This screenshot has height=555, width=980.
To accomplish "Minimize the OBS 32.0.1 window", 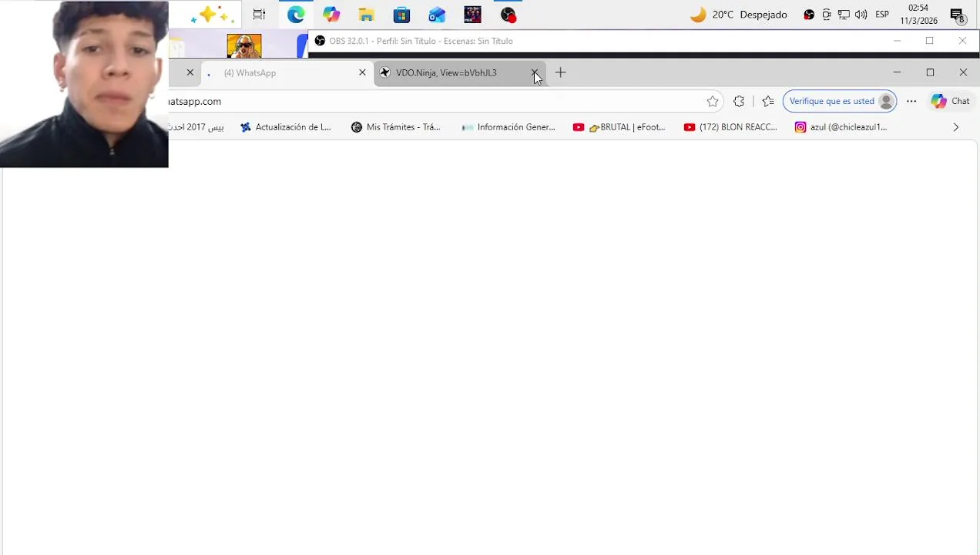I will click(x=897, y=41).
